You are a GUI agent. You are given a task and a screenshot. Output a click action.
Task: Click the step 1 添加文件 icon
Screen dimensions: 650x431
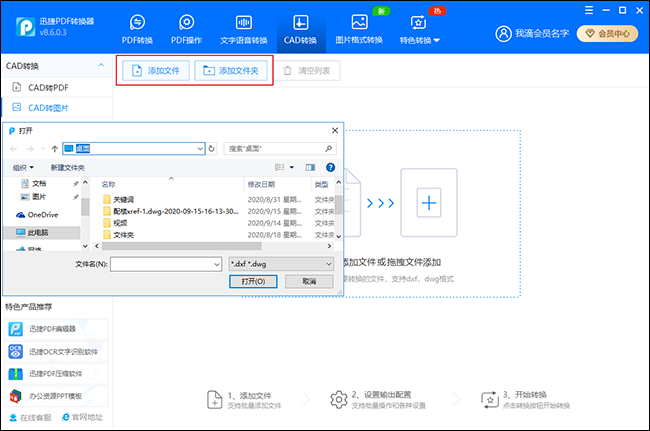click(214, 400)
